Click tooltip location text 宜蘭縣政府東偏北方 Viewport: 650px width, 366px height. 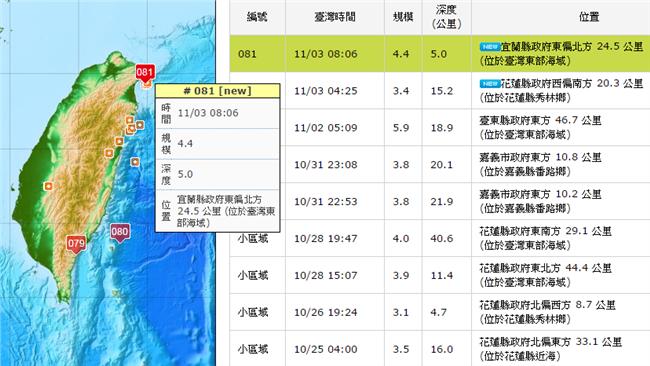coord(219,199)
